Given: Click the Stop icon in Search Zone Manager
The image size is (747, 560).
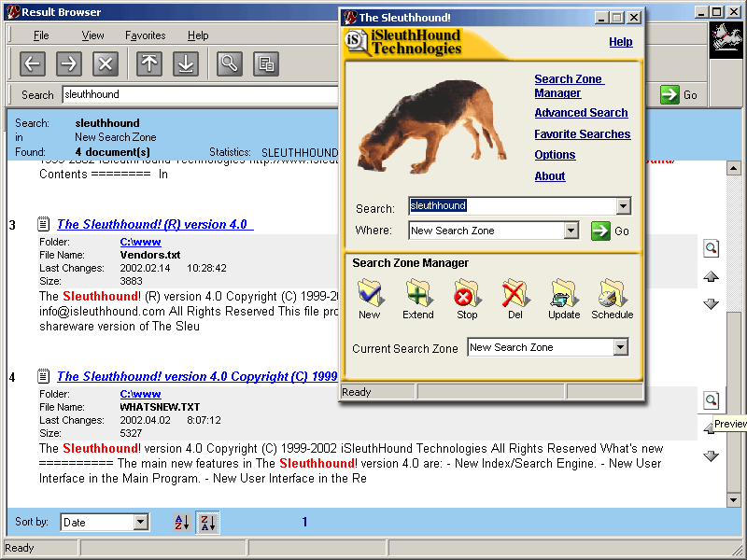Looking at the screenshot, I should pyautogui.click(x=466, y=293).
